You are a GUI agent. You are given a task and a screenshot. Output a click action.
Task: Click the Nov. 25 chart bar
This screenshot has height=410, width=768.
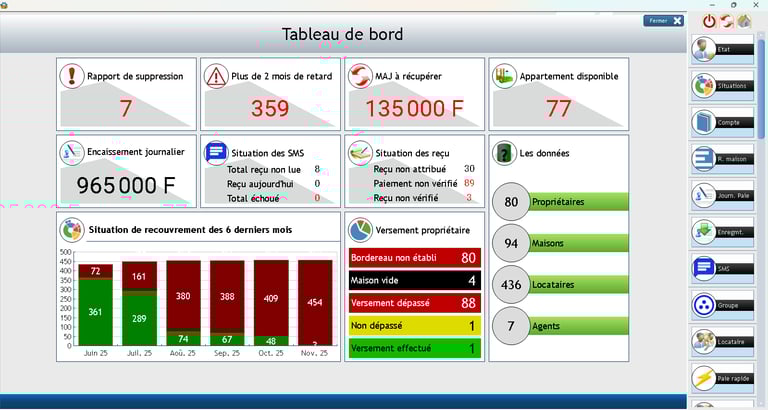[x=315, y=303]
